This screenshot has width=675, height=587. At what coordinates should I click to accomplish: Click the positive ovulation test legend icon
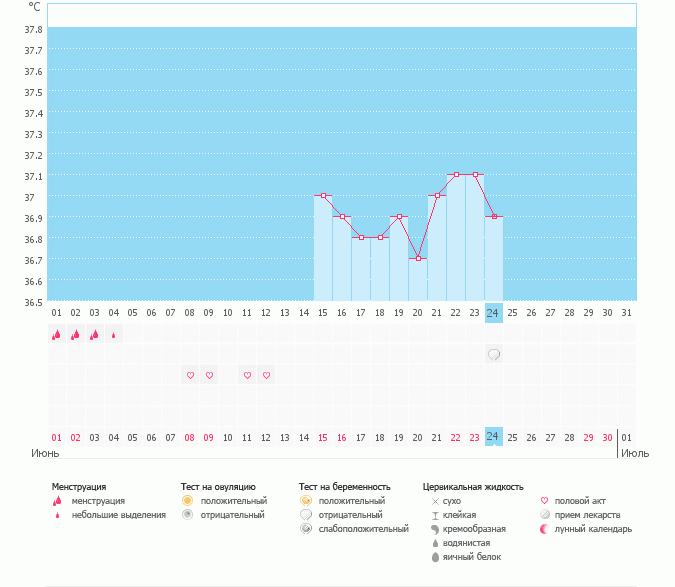click(x=186, y=500)
